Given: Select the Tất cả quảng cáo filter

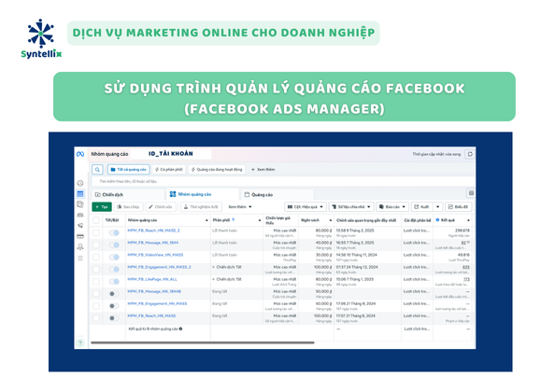Looking at the screenshot, I should click(128, 170).
